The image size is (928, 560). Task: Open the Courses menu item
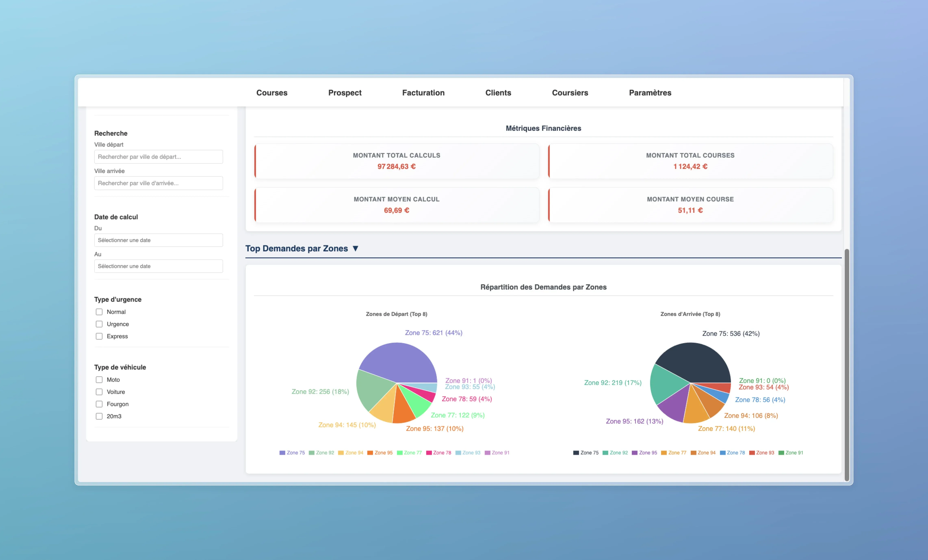pyautogui.click(x=272, y=93)
